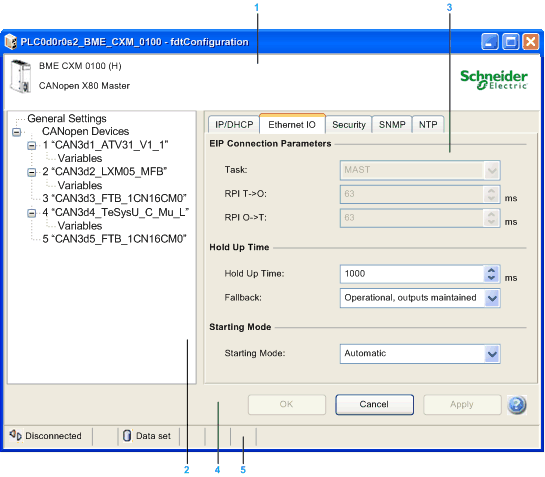This screenshot has height=477, width=545.
Task: Collapse node 4 CAN3d4_TeSysU_C_Mu_L
Action: [32, 213]
